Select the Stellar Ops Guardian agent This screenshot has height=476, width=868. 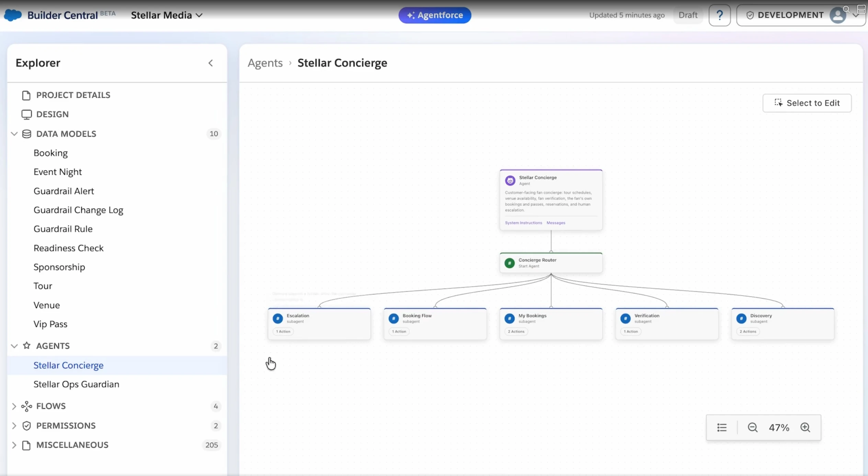tap(117, 384)
